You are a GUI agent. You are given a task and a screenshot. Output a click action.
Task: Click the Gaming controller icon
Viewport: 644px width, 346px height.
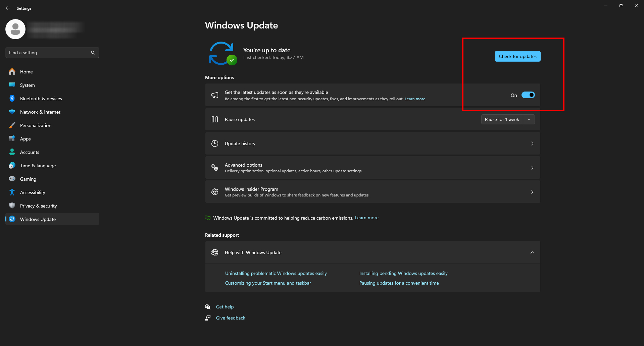point(12,179)
